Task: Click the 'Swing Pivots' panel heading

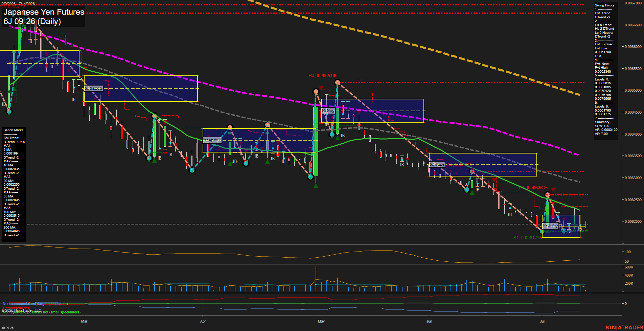Action: click(604, 5)
